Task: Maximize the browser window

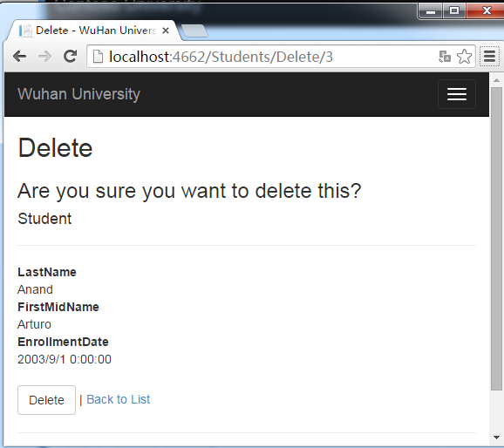Action: point(454,11)
